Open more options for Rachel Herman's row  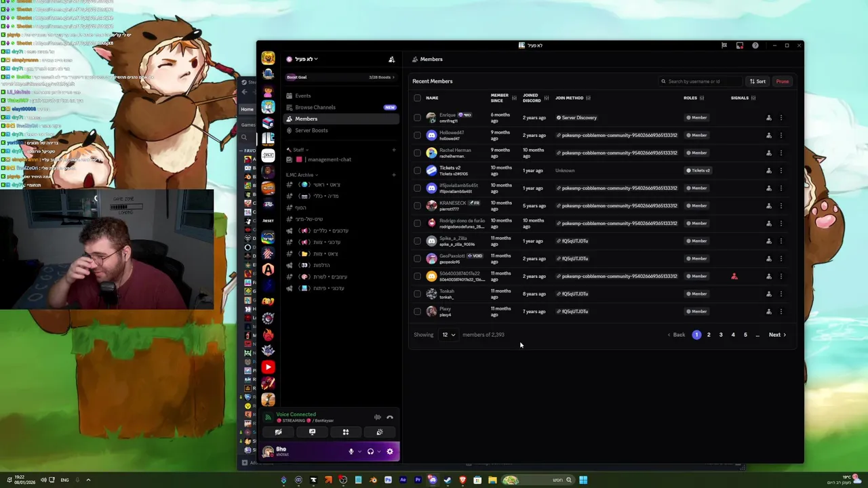[x=781, y=153]
